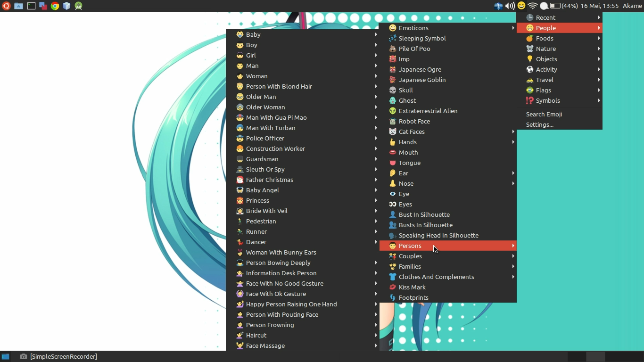The image size is (644, 362).
Task: Click the smiley emoji indicator in the system tray
Action: (x=521, y=6)
